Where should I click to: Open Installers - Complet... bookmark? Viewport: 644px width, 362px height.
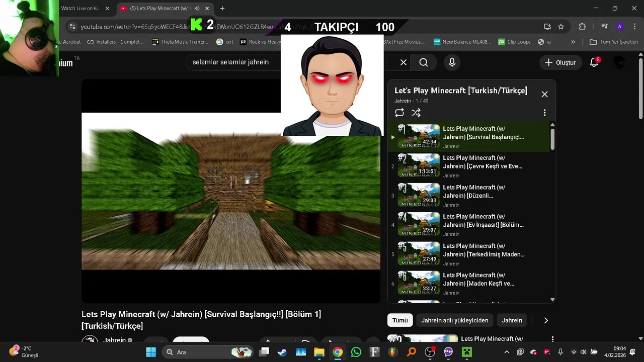coord(115,42)
